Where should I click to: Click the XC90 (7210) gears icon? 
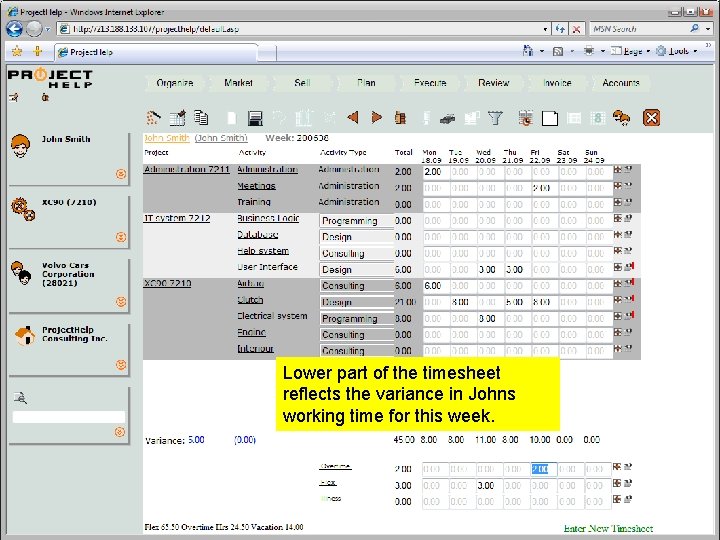coord(23,209)
